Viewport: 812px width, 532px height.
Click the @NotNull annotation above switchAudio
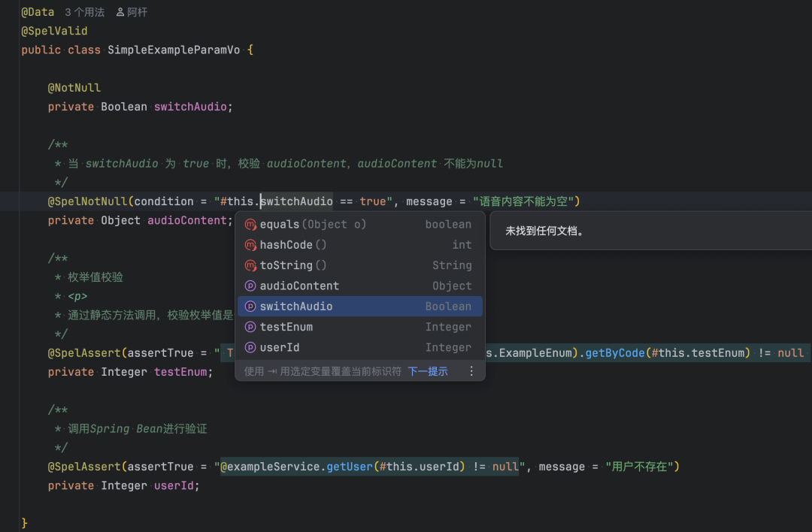74,87
